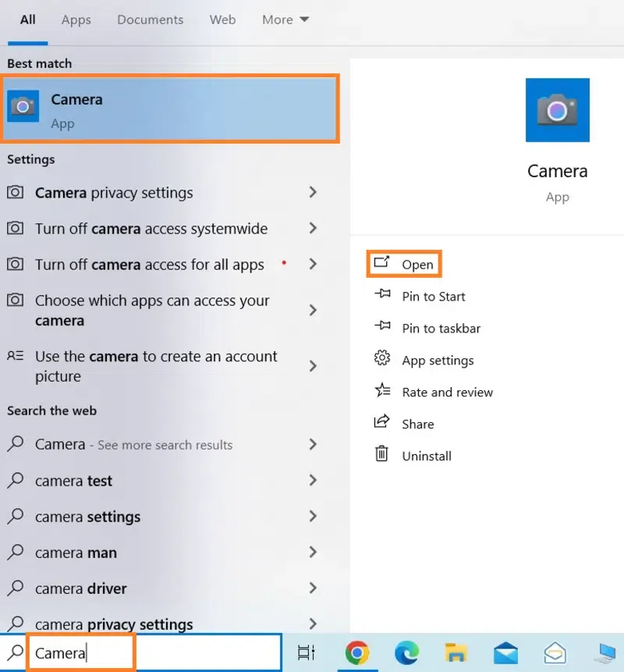Expand arrow for camera driver suggestion
The width and height of the screenshot is (624, 672).
click(x=313, y=588)
